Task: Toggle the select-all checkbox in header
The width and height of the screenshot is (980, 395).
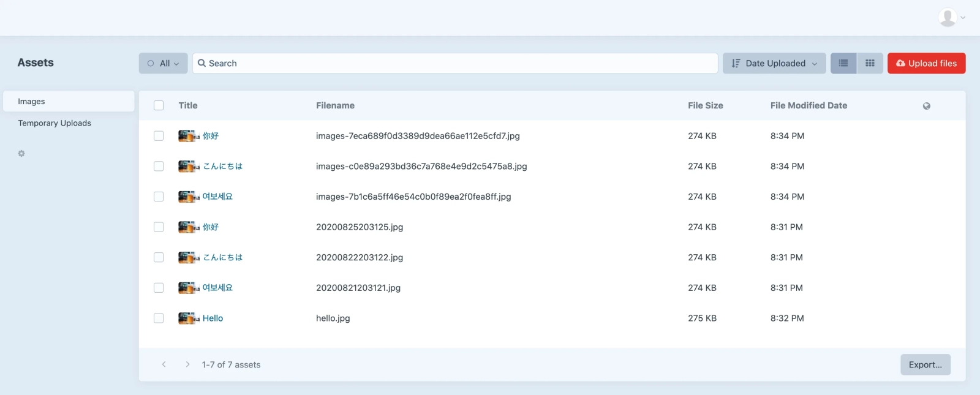Action: pyautogui.click(x=159, y=105)
